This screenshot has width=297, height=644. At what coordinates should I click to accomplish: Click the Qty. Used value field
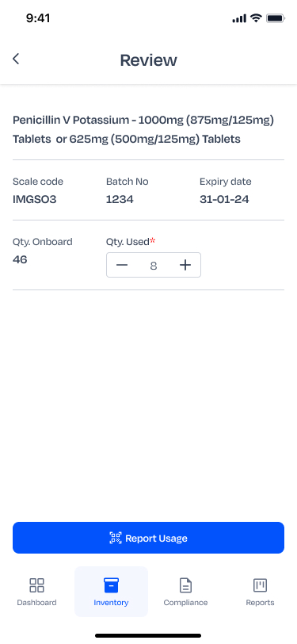pos(154,266)
